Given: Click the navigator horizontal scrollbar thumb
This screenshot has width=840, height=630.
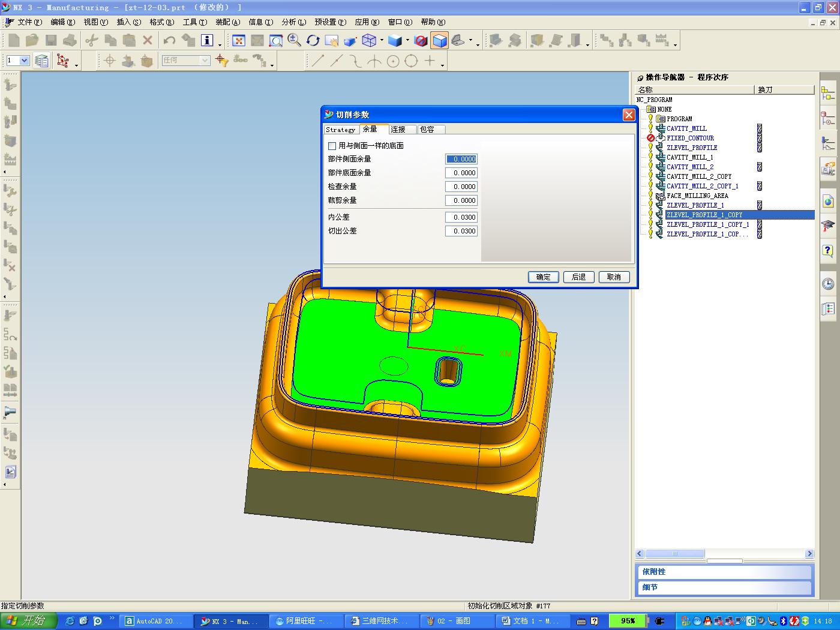Looking at the screenshot, I should (x=675, y=554).
